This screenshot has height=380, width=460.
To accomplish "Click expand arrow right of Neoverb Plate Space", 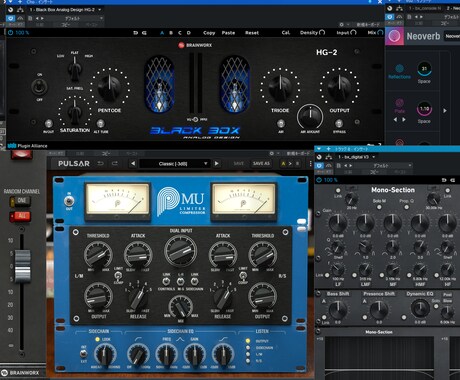I will point(445,110).
